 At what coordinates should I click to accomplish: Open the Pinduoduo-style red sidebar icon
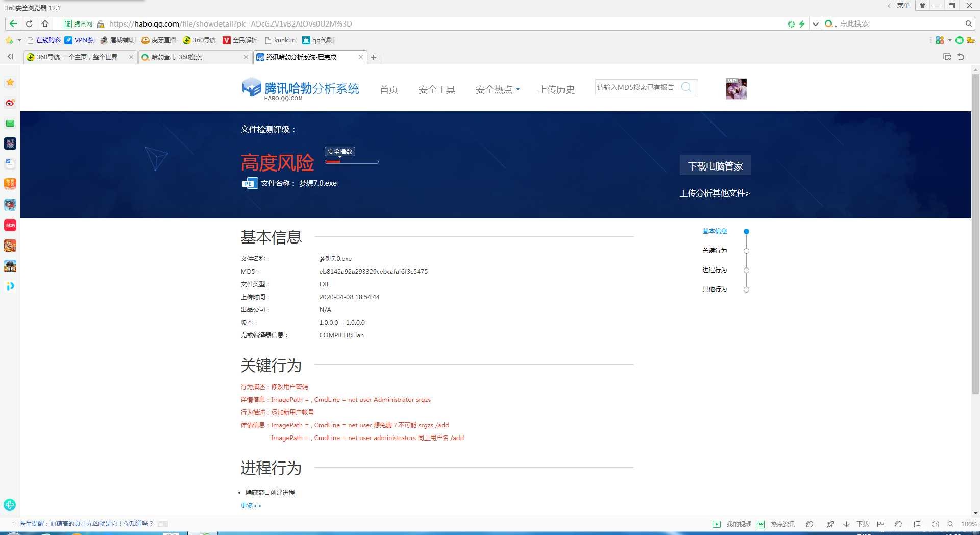coord(10,225)
